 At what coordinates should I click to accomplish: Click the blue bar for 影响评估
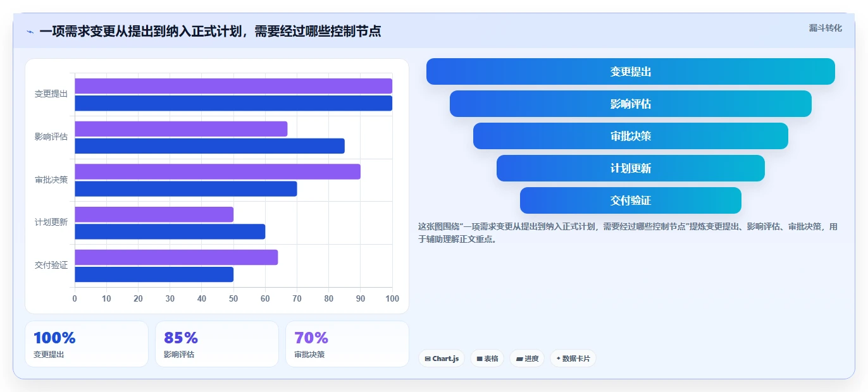click(209, 146)
